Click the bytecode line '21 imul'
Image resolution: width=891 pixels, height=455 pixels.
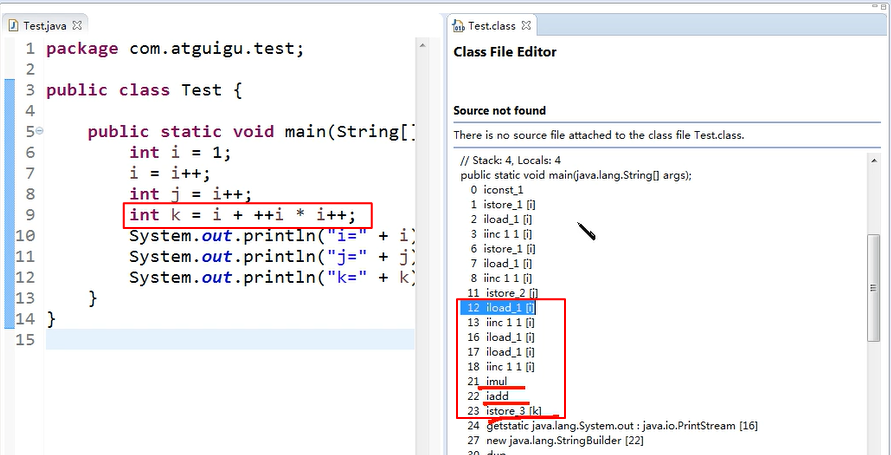[x=487, y=382]
